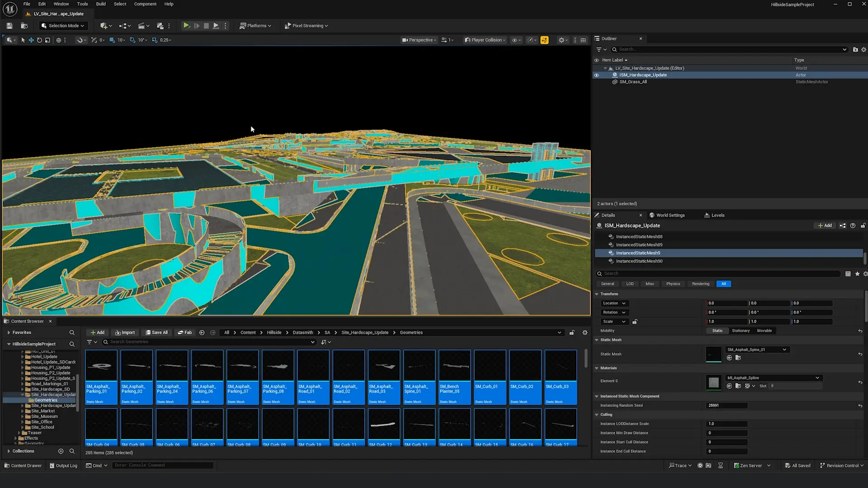
Task: Collapse LV_Site_Hardscape_Update (Editor) tree row
Action: point(605,69)
